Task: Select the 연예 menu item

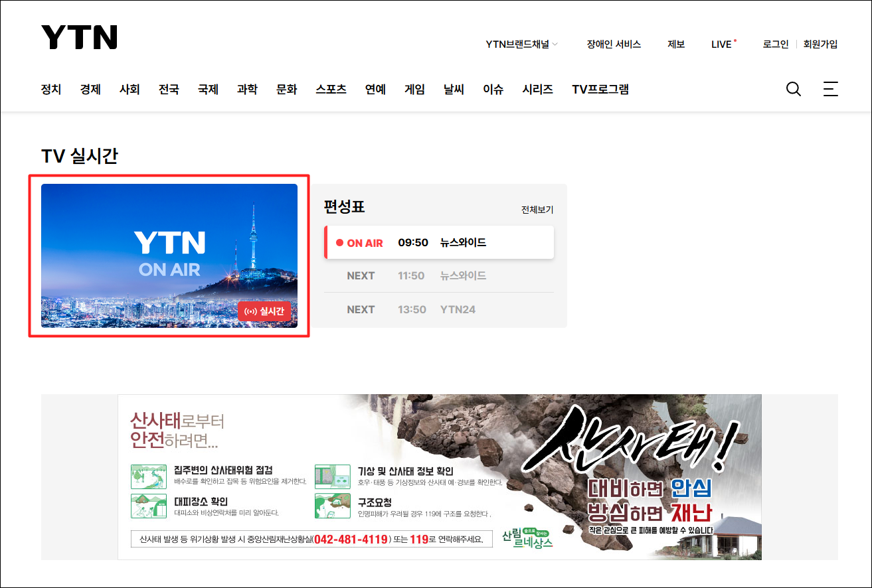Action: tap(375, 89)
